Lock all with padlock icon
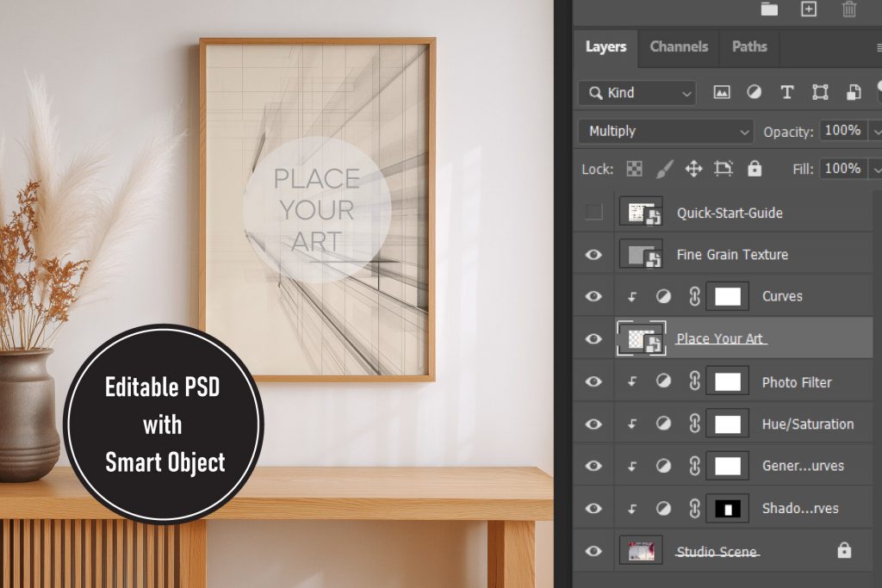882x588 pixels. [x=755, y=168]
